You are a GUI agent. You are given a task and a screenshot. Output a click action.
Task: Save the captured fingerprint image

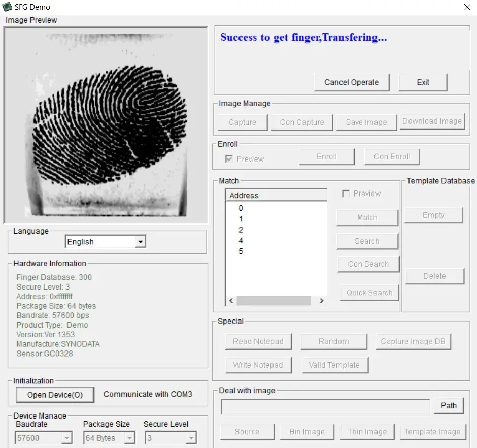pyautogui.click(x=366, y=122)
